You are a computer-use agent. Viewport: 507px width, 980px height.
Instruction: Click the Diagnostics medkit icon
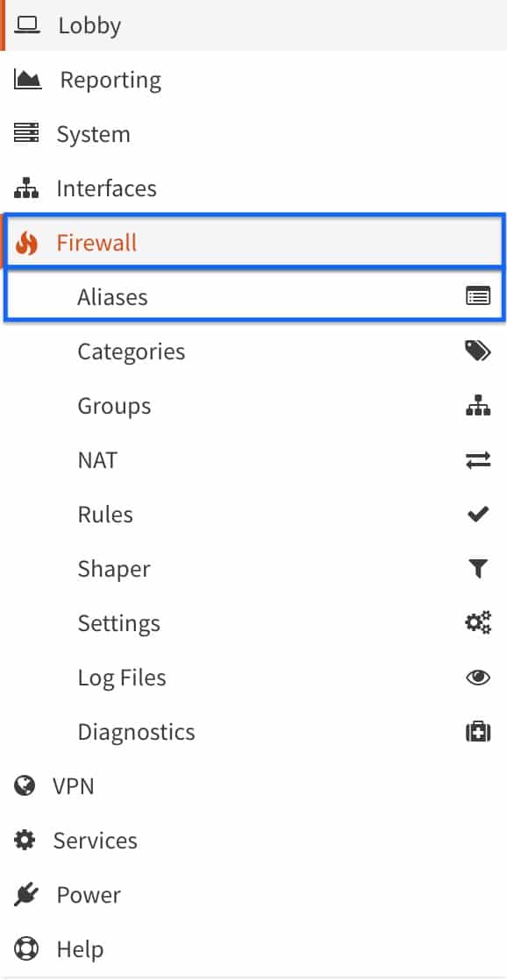point(478,731)
